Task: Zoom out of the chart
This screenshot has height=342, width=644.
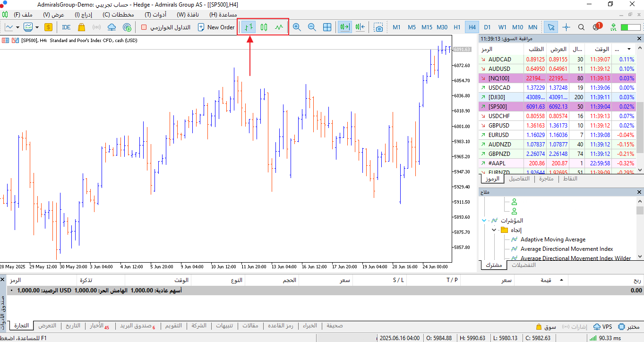Action: click(x=312, y=27)
